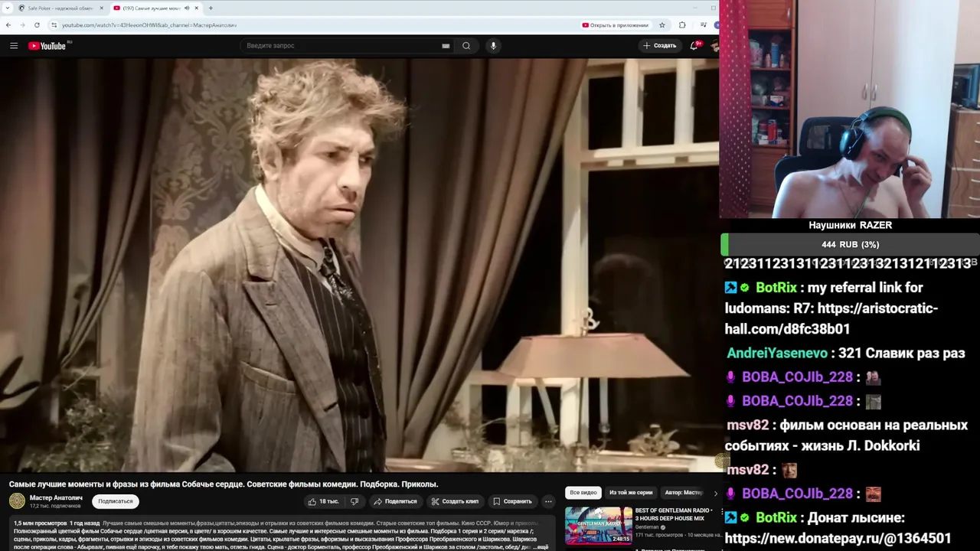The image size is (980, 551).
Task: Click the 'Поделиться' share button
Action: tap(395, 501)
